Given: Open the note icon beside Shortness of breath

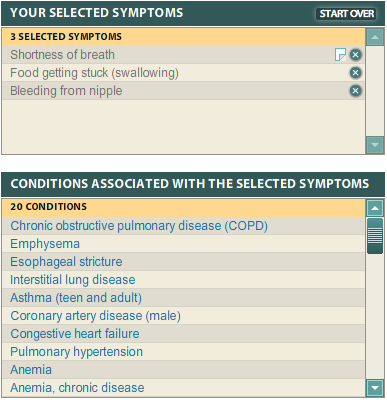Looking at the screenshot, I should 340,55.
